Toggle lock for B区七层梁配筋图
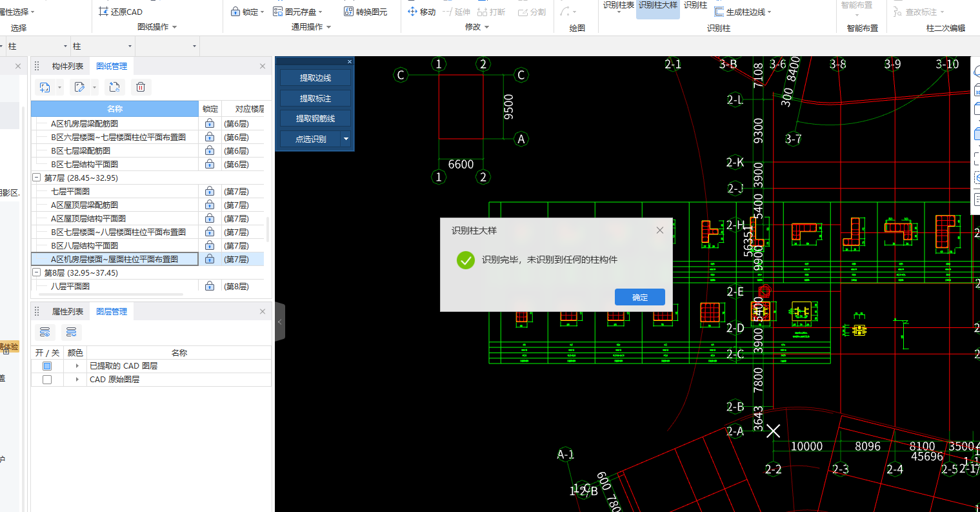 pos(210,150)
